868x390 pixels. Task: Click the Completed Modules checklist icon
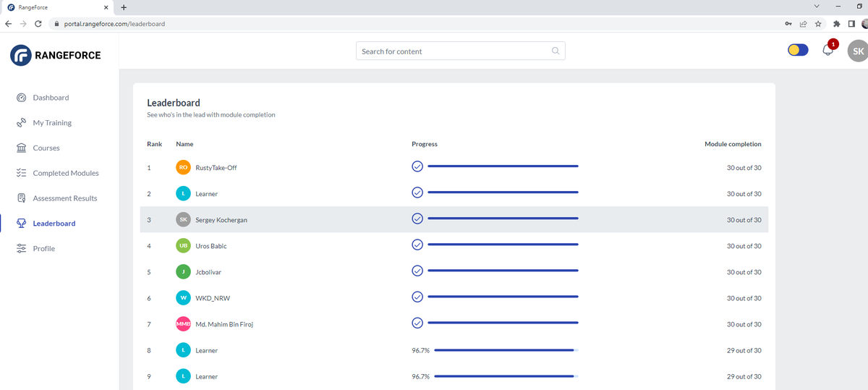tap(21, 173)
